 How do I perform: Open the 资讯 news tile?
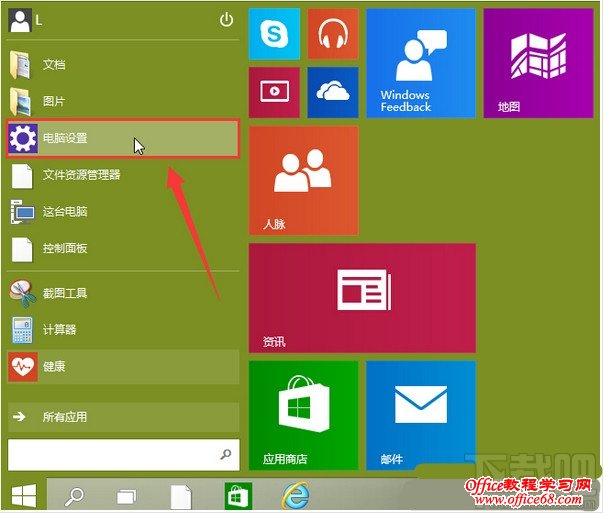[x=362, y=298]
